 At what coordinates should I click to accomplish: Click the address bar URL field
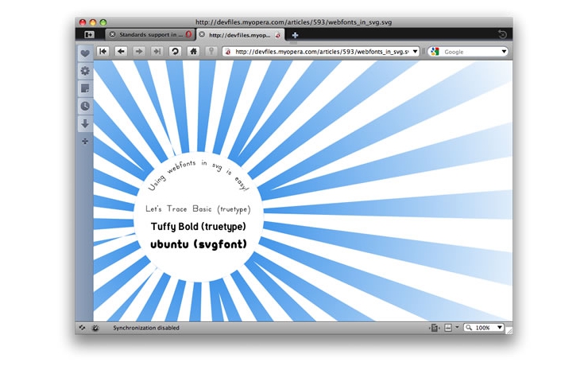[321, 52]
